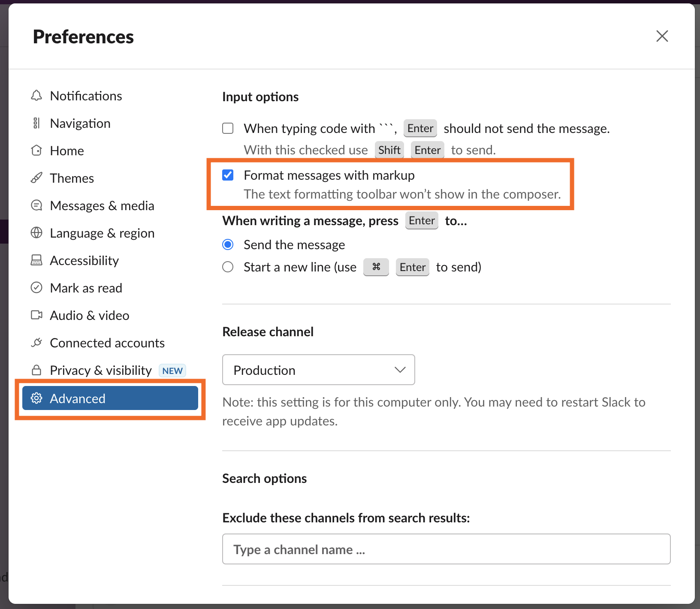Enable code-typing Enter should not send checkbox
Screen dimensions: 700x609
tap(228, 128)
